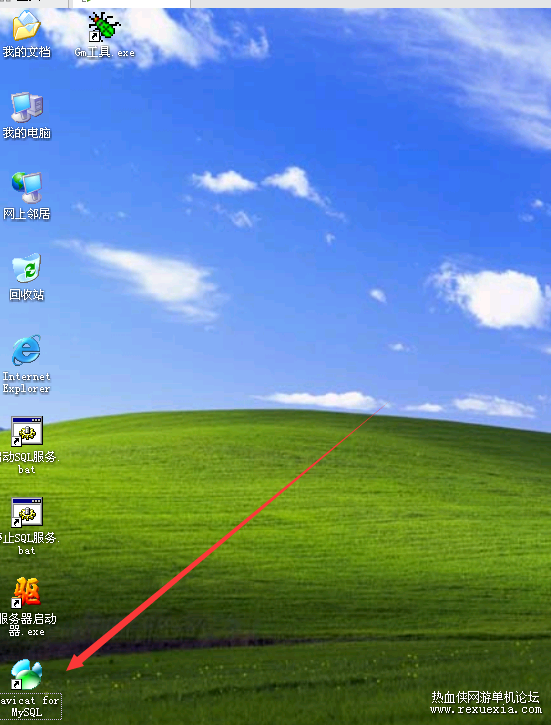Select the Internet Explorer icon
551x725 pixels.
(26, 350)
